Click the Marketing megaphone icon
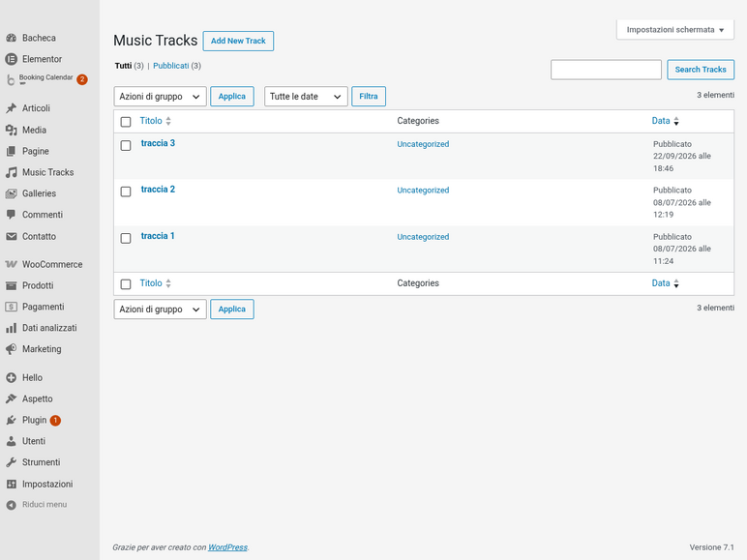 [x=11, y=349]
